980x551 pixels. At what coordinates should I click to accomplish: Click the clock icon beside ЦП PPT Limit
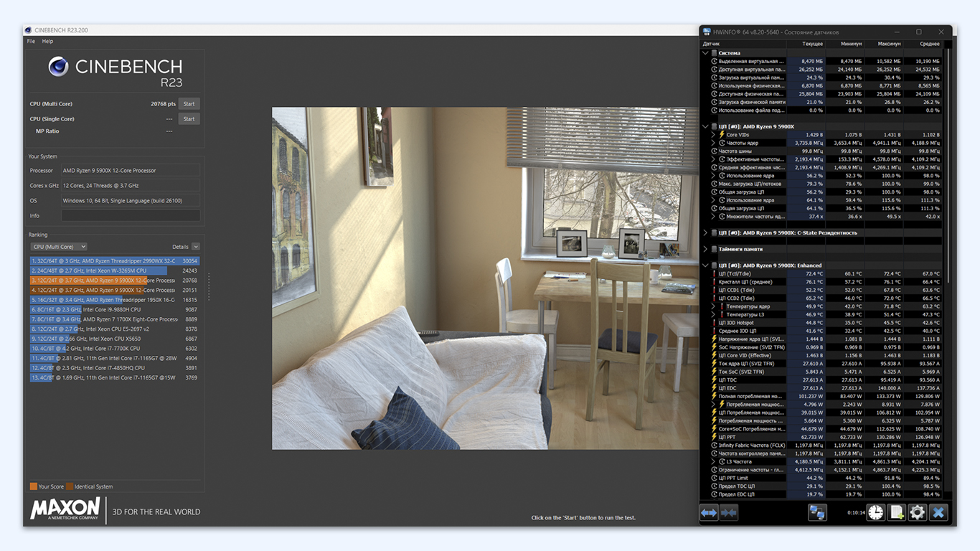[x=714, y=478]
